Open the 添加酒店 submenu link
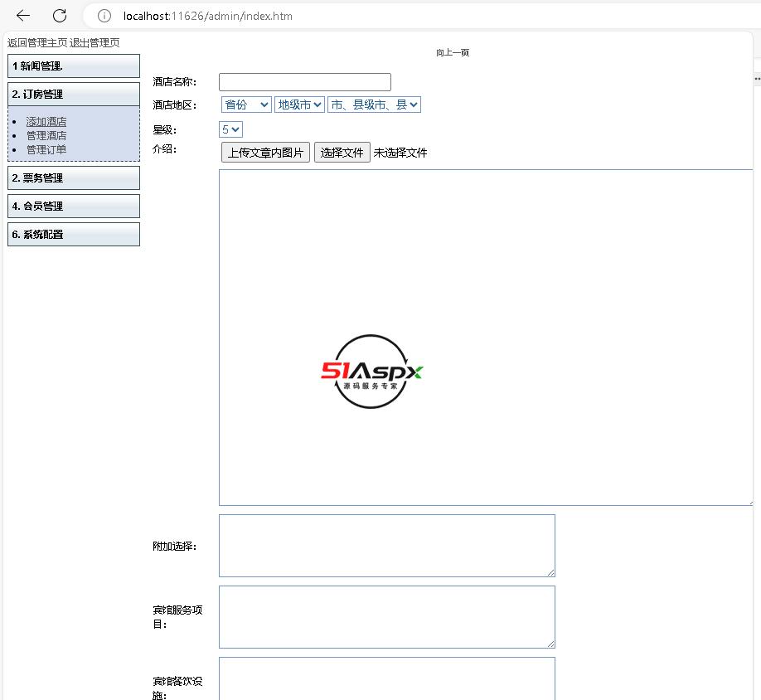Image resolution: width=761 pixels, height=700 pixels. coord(46,122)
